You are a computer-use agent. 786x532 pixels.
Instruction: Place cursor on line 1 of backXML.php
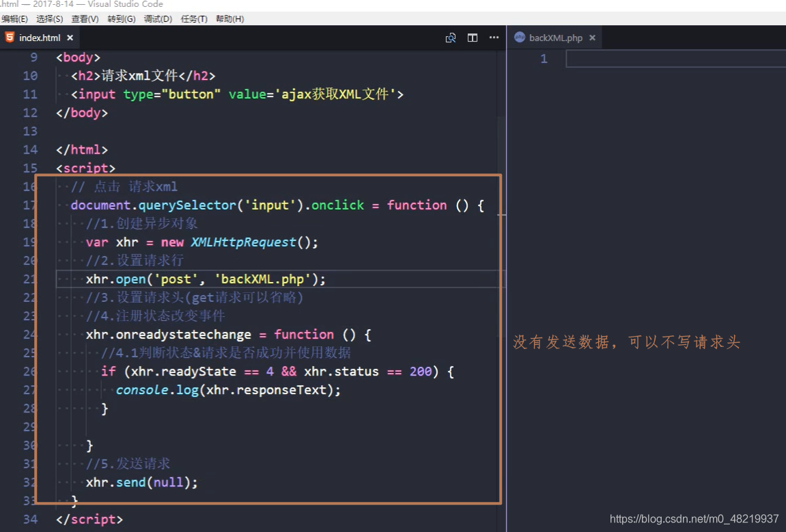(676, 59)
